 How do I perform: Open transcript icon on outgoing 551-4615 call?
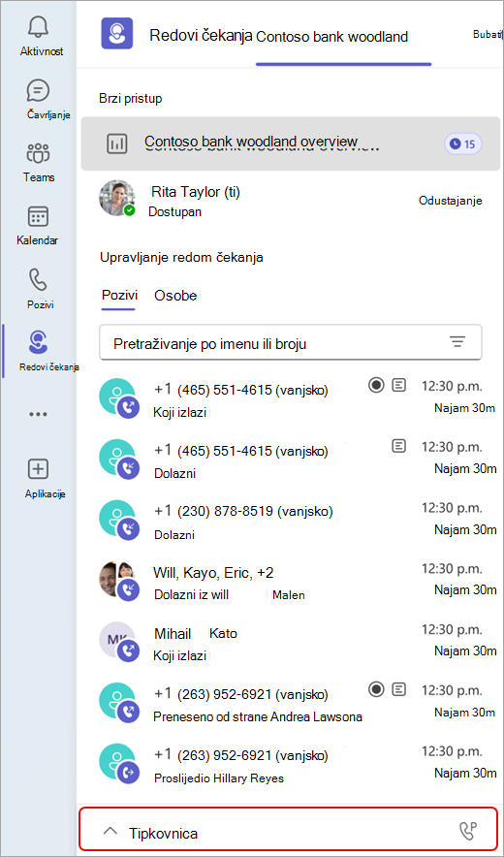pyautogui.click(x=399, y=386)
